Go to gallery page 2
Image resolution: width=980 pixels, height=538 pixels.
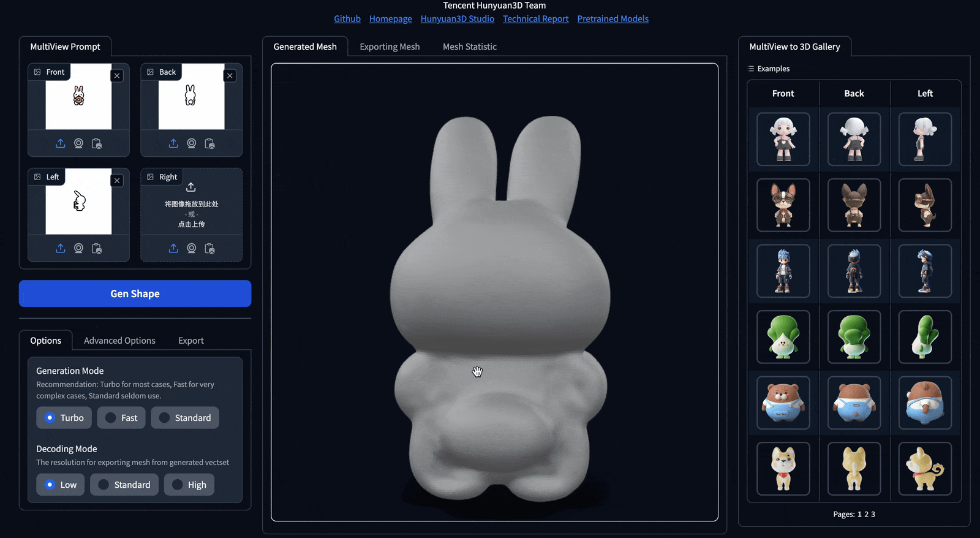[x=866, y=515]
